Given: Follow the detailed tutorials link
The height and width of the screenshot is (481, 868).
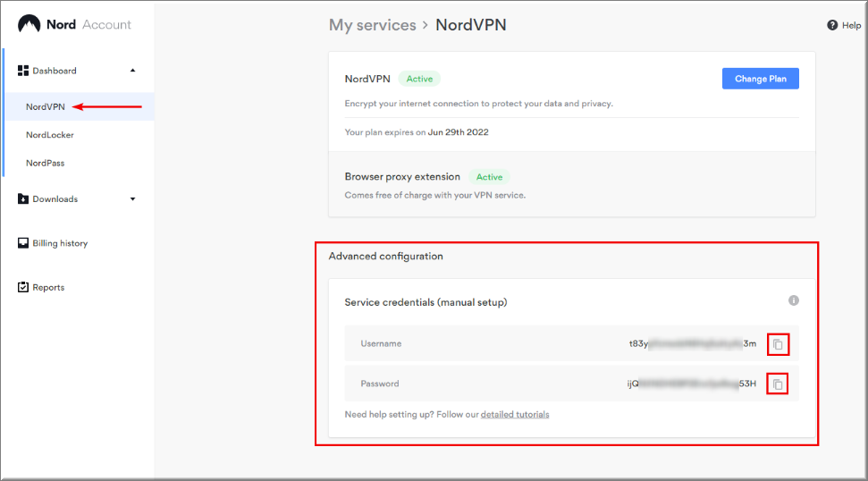Looking at the screenshot, I should [x=515, y=415].
